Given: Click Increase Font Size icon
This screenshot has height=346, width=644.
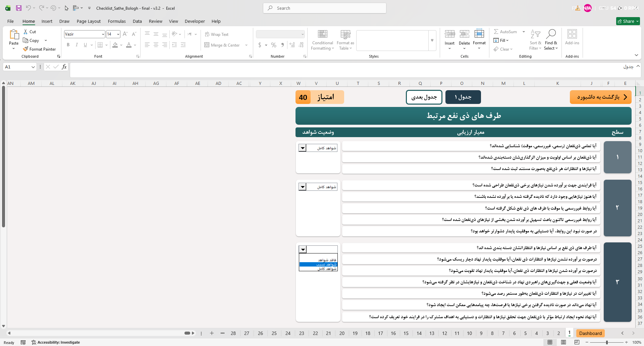Looking at the screenshot, I should pyautogui.click(x=125, y=34).
